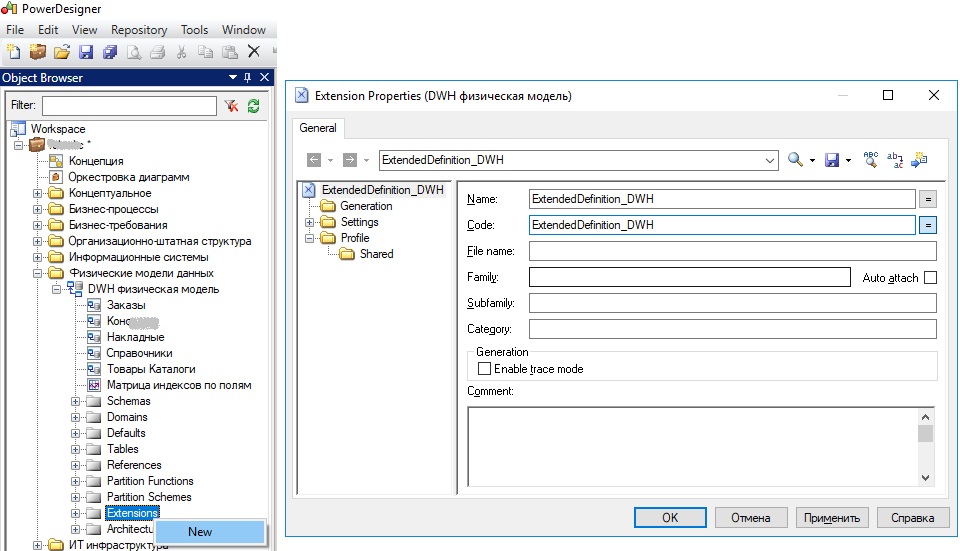Click the Cut scissors toolbar icon
The image size is (960, 551).
[181, 52]
